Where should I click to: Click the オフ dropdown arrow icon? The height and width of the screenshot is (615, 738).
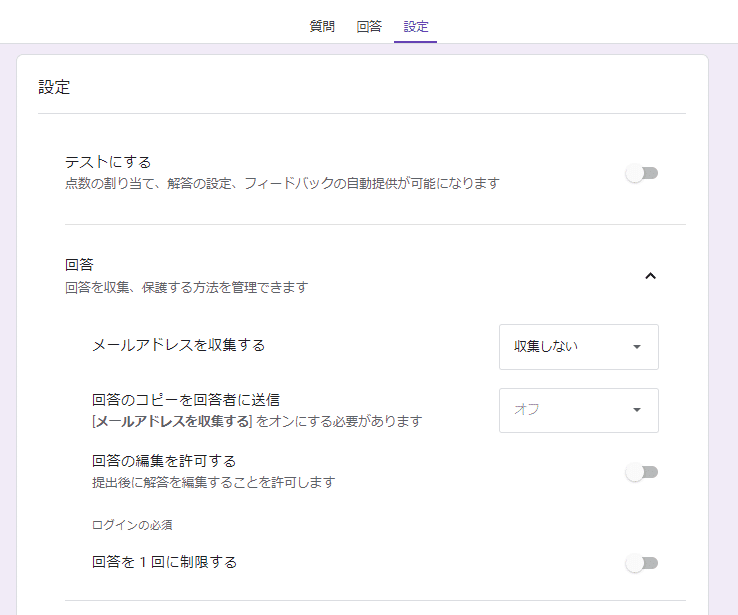tap(637, 410)
